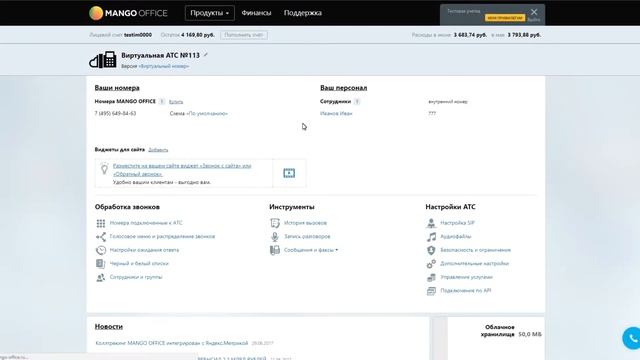Close the account panel with the X

click(x=534, y=12)
